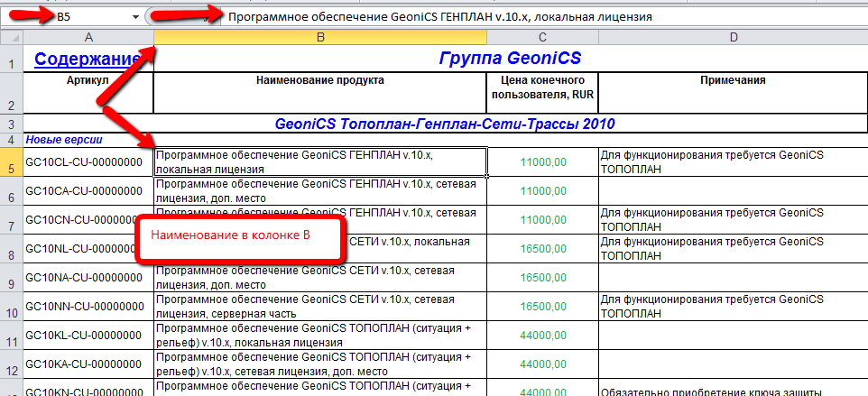Select cell GC10KL-CU-00000000
Image resolution: width=868 pixels, height=396 pixels.
[88, 335]
